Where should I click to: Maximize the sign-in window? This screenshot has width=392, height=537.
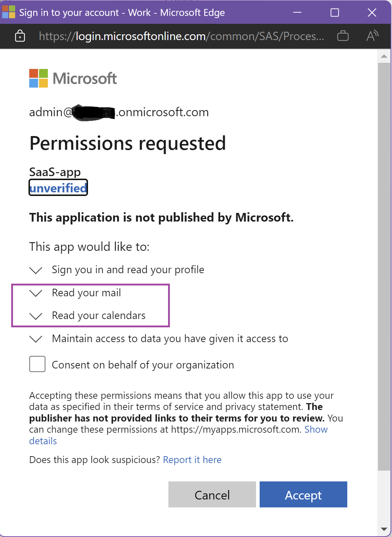click(x=335, y=13)
